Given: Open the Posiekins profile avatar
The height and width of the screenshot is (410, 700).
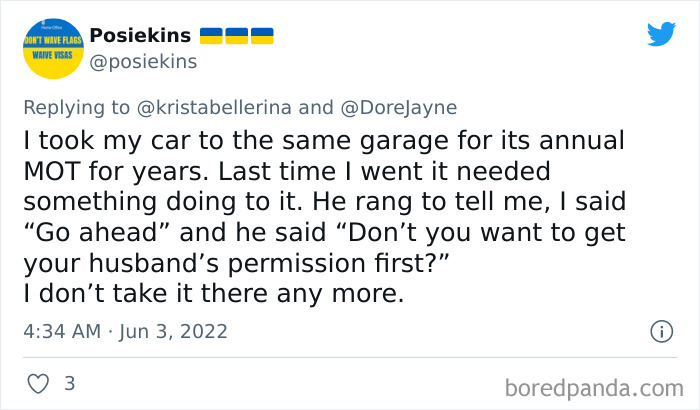Looking at the screenshot, I should pos(49,47).
